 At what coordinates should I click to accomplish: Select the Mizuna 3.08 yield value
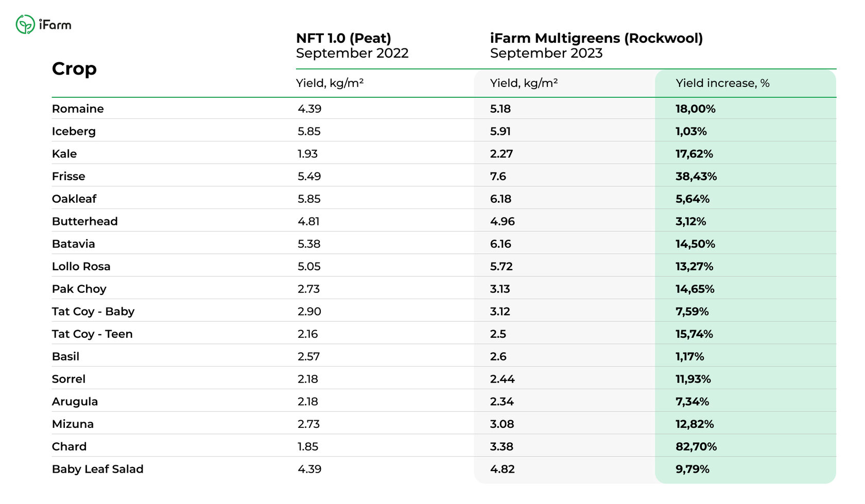[502, 424]
